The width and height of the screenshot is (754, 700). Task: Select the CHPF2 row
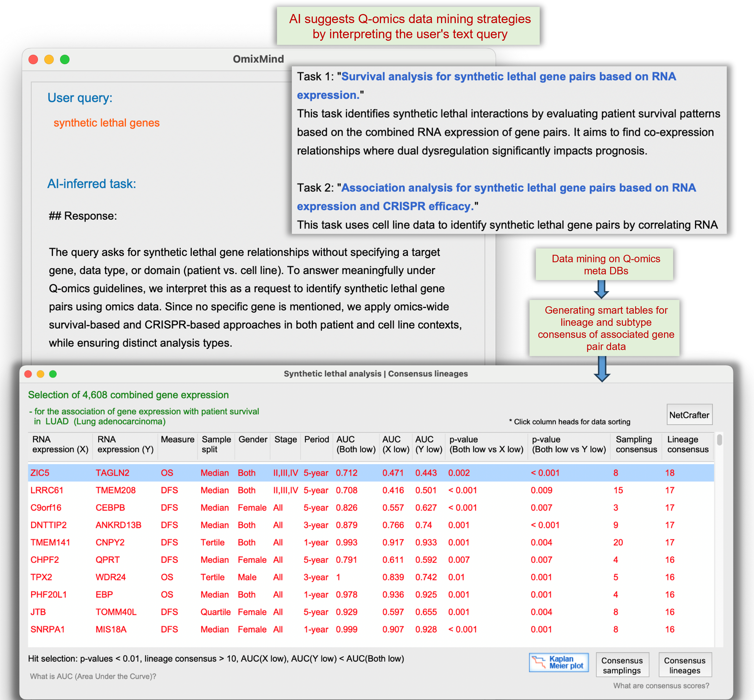pyautogui.click(x=371, y=560)
